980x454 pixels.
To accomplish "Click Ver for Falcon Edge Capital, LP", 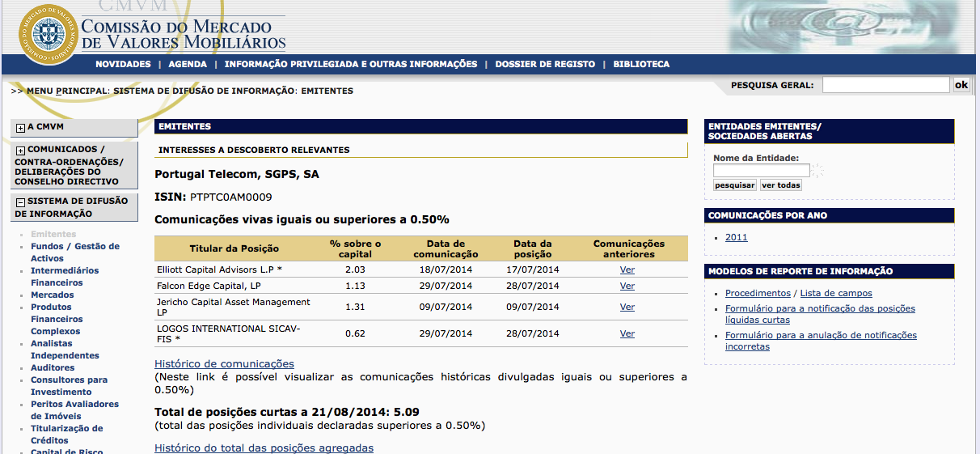I will coord(627,286).
